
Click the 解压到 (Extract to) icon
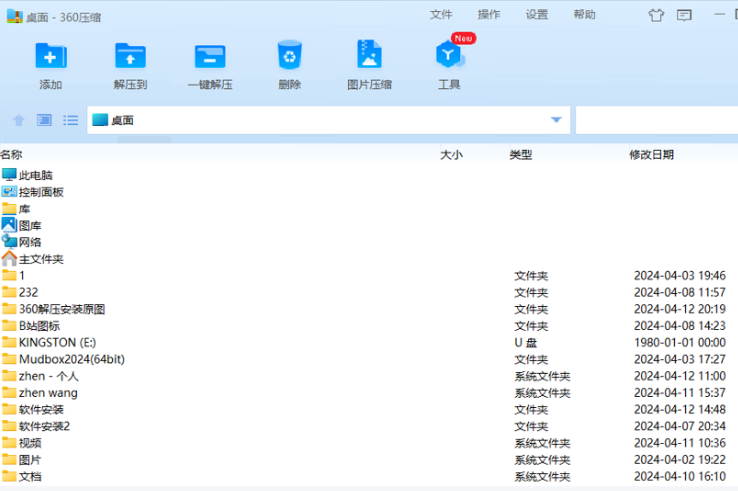tap(130, 57)
